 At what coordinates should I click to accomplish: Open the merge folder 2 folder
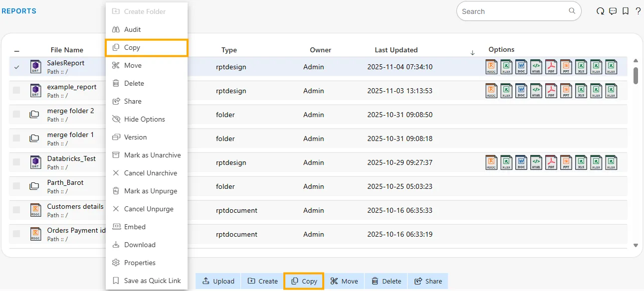click(70, 111)
